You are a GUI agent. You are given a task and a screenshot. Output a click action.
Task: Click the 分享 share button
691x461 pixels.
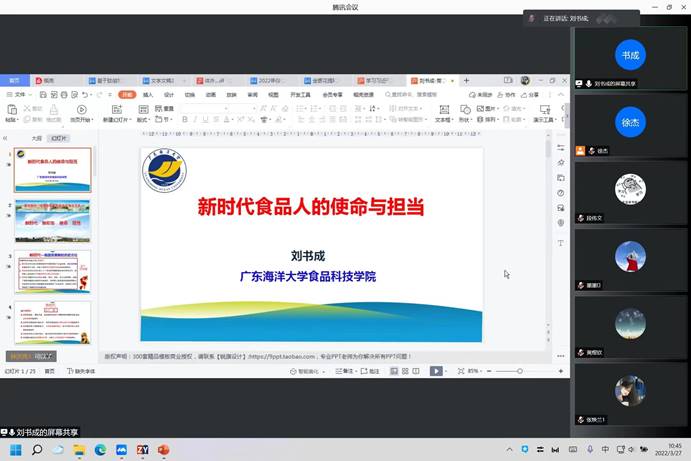click(531, 95)
